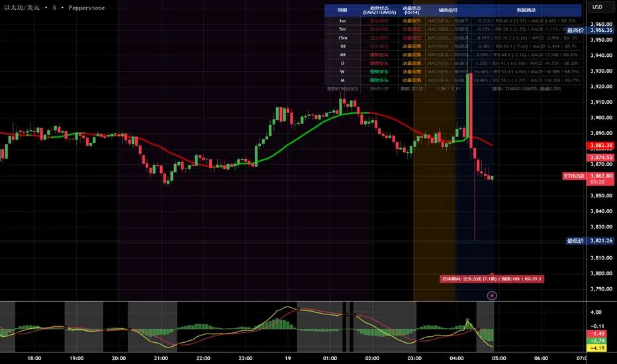Click the red 3,882.38 price tag
The height and width of the screenshot is (364, 617).
tap(600, 146)
